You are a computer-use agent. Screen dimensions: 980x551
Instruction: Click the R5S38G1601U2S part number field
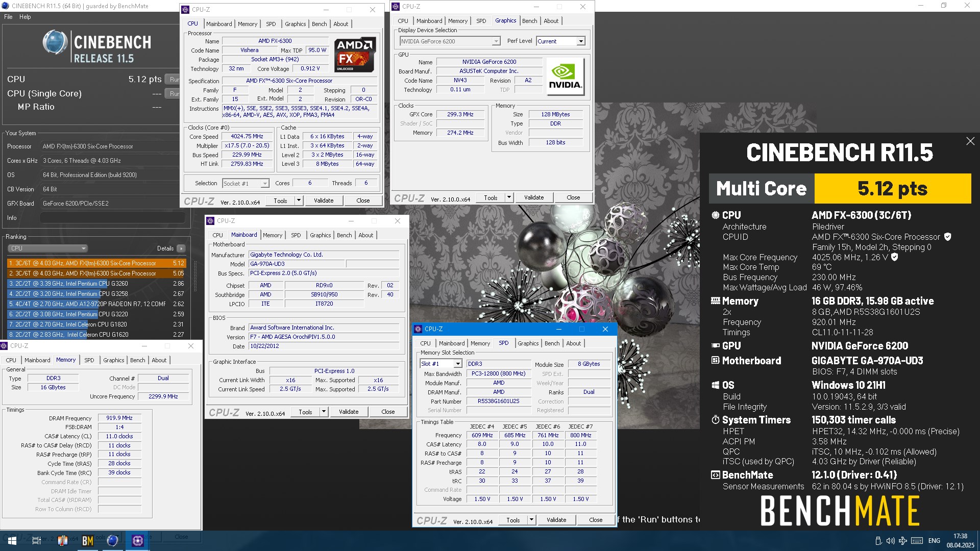tap(499, 402)
